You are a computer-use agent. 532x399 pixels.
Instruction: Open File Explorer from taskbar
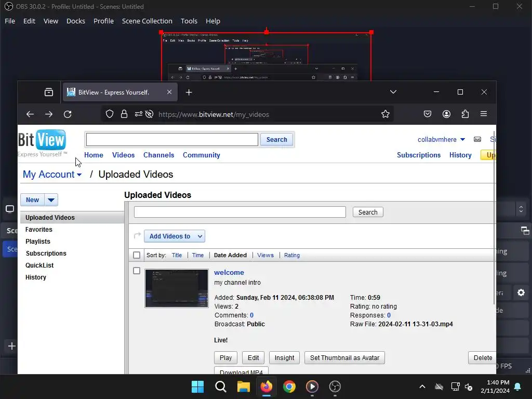(x=243, y=387)
